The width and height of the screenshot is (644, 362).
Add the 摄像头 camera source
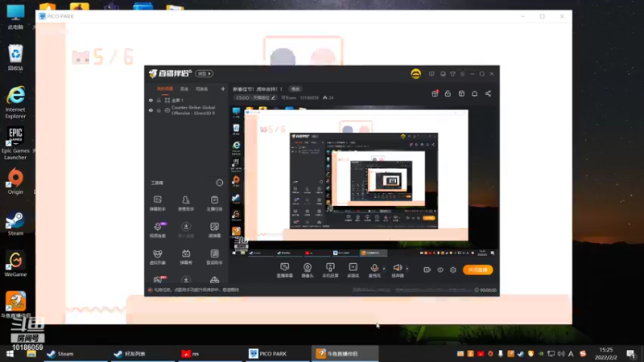pyautogui.click(x=308, y=270)
